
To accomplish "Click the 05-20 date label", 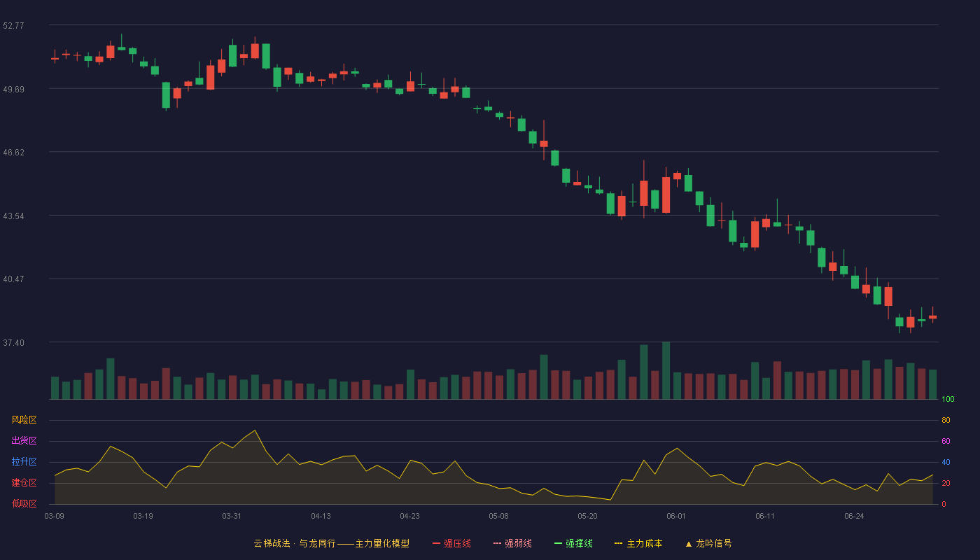I will [x=588, y=516].
